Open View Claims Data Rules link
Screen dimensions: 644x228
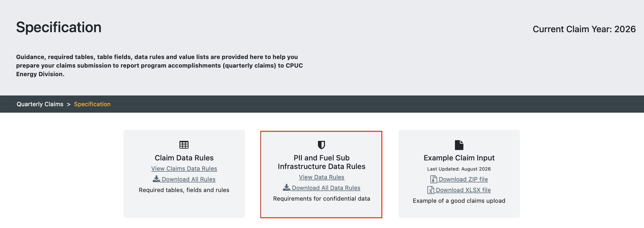[184, 168]
